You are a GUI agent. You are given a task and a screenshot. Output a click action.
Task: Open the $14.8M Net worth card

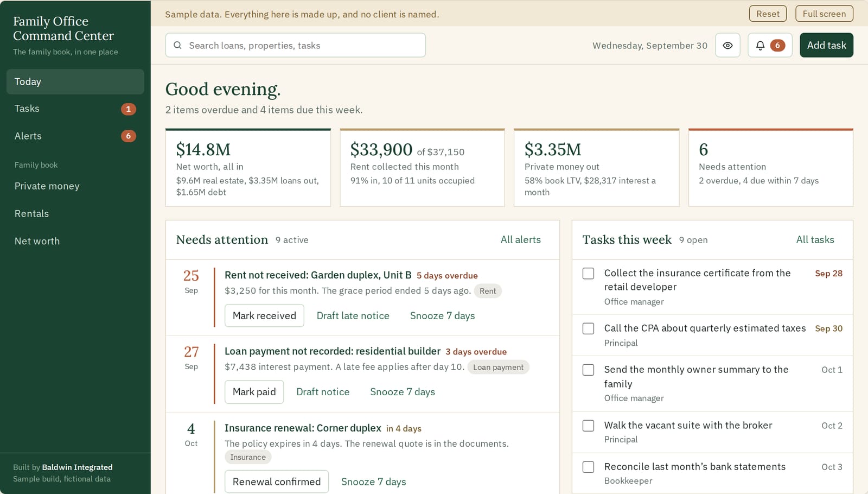[248, 168]
